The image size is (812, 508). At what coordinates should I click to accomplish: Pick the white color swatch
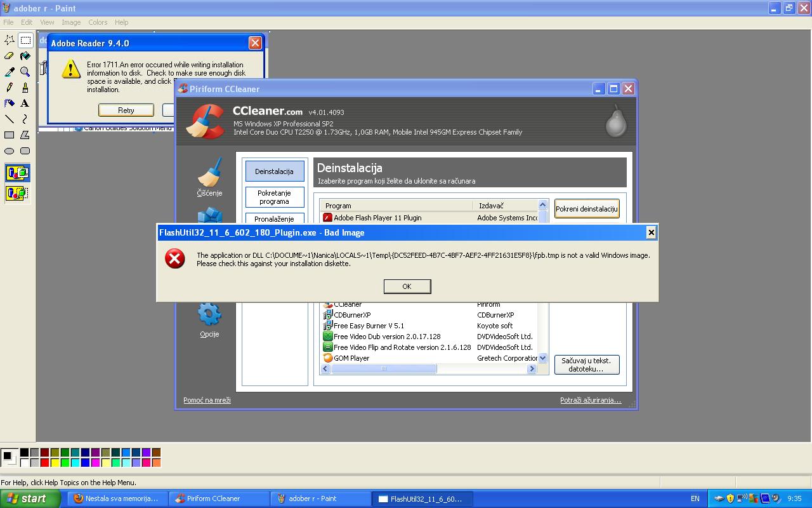pos(24,463)
